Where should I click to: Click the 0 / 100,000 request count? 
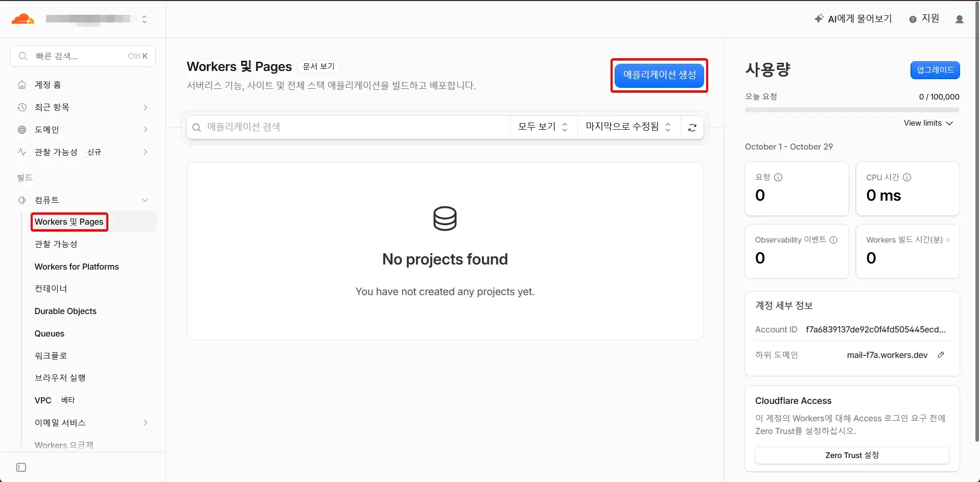(x=939, y=97)
